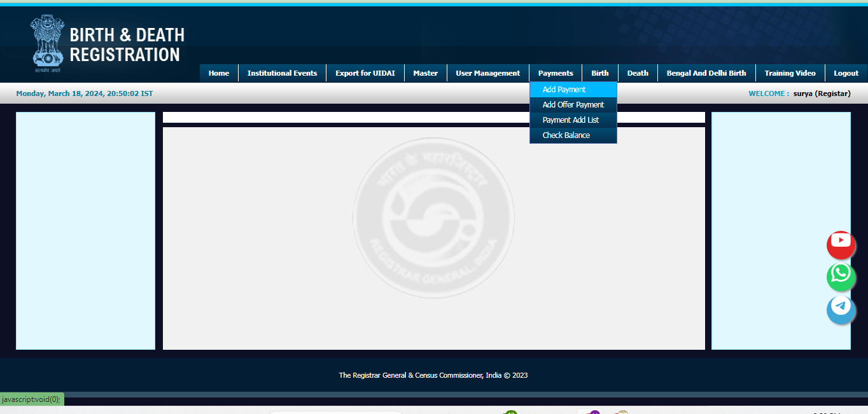Open Payment Add List
The height and width of the screenshot is (414, 868).
tap(570, 120)
